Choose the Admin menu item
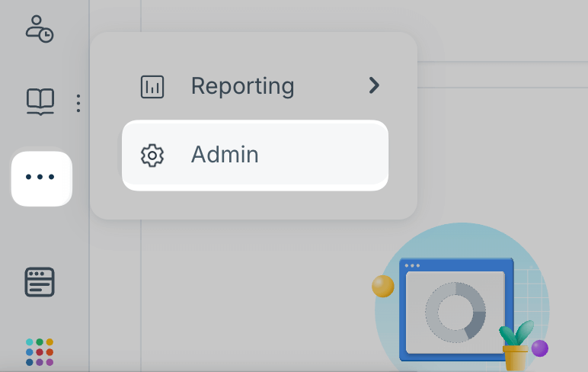Viewport: 588px width, 372px height. [x=255, y=155]
